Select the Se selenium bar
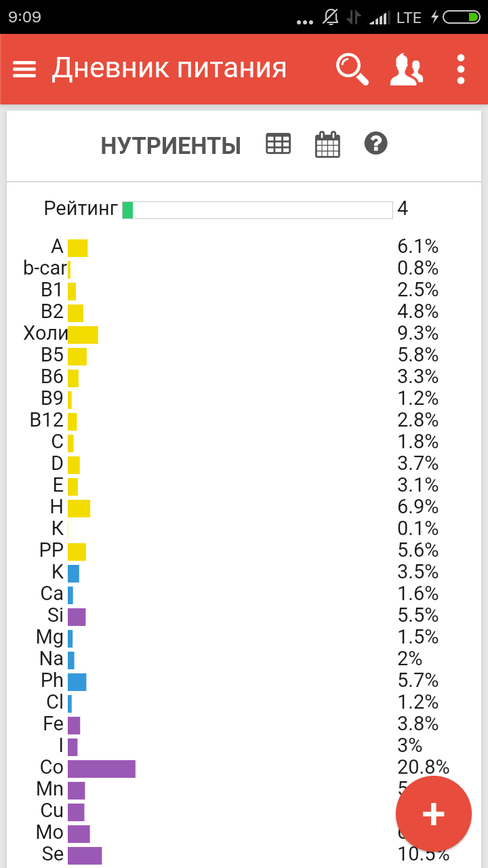The image size is (488, 868). (x=85, y=855)
